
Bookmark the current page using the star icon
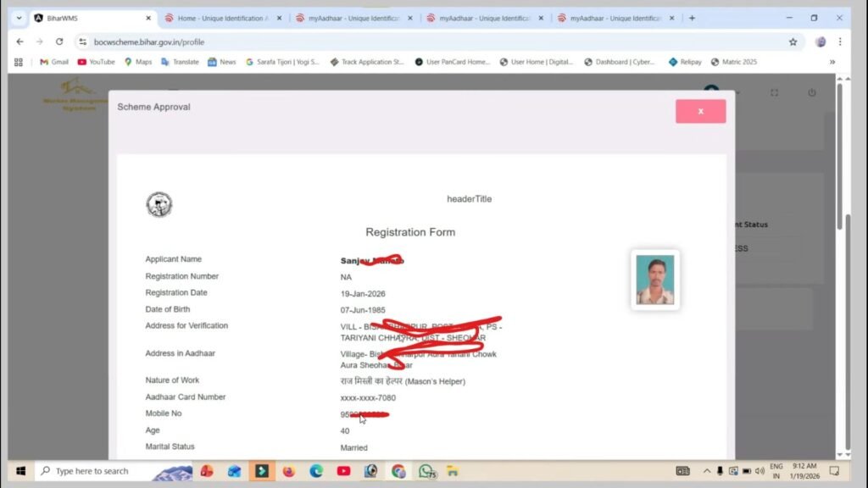click(792, 40)
